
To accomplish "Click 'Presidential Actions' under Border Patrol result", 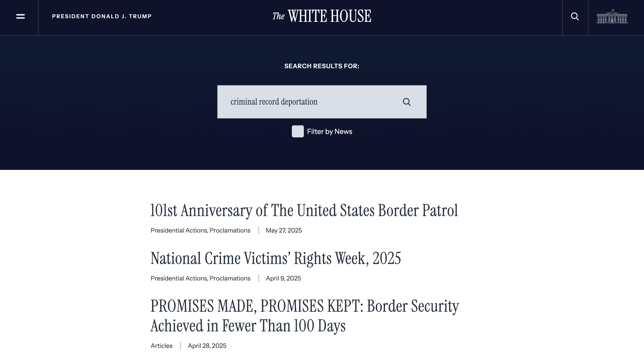I will [179, 230].
